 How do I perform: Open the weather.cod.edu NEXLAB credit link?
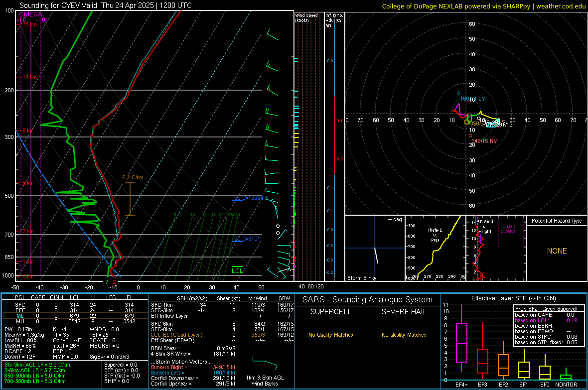tap(484, 6)
